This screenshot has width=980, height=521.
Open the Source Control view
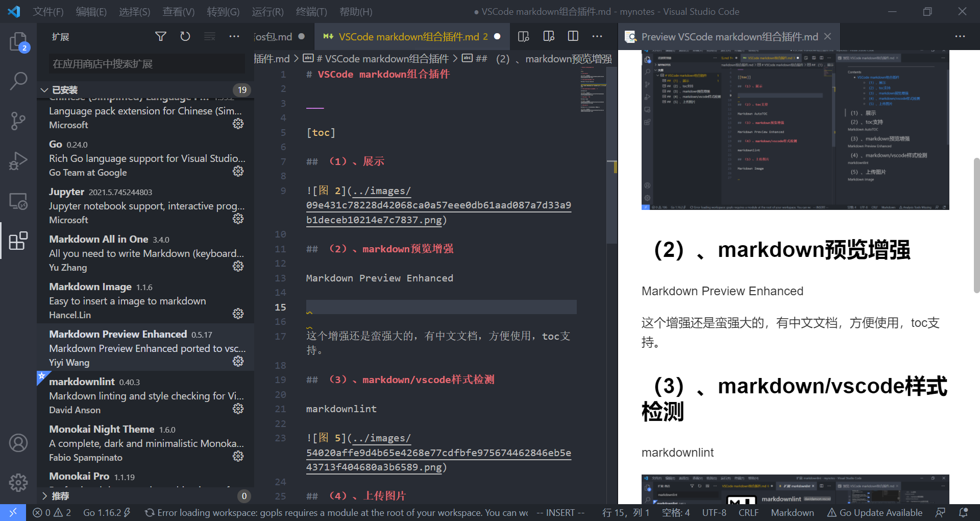(x=19, y=121)
